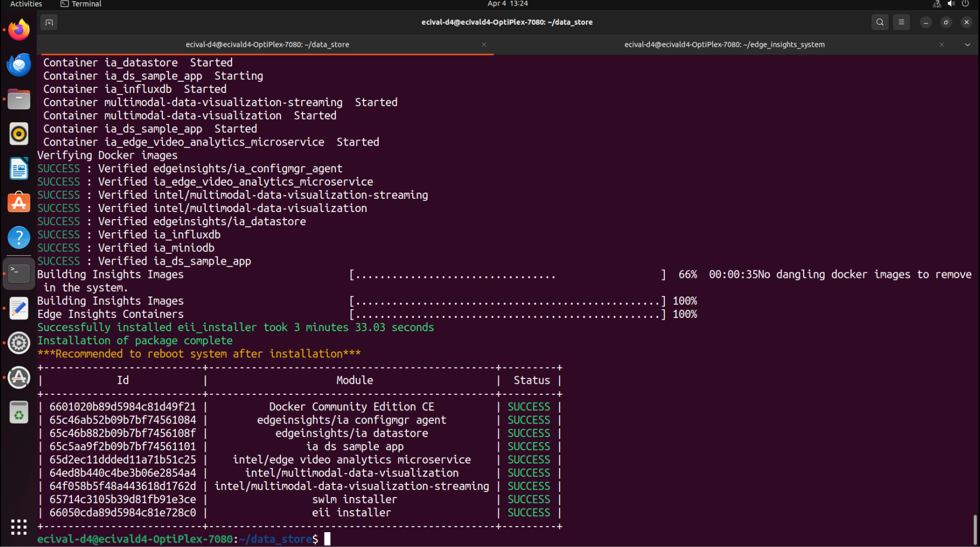This screenshot has height=547, width=980.
Task: Launch Software Updater from the dock
Action: [19, 378]
